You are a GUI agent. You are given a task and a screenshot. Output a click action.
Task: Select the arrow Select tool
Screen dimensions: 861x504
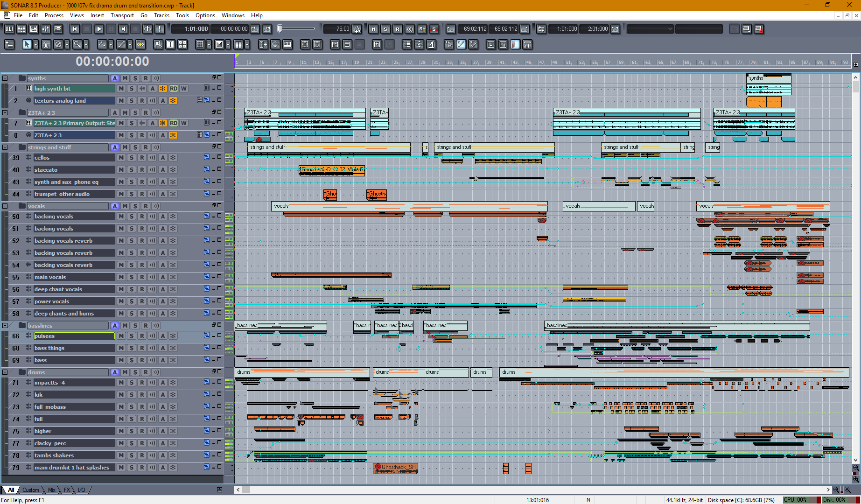(27, 44)
